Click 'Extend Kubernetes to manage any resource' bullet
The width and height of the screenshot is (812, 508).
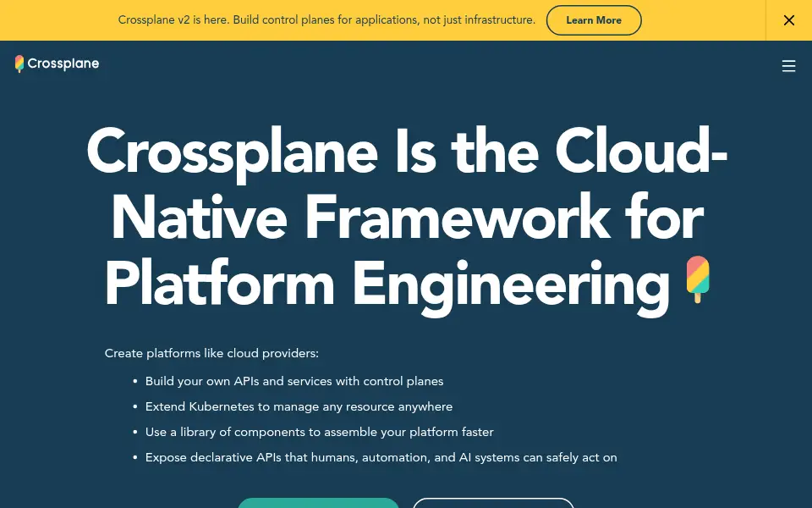pyautogui.click(x=299, y=406)
